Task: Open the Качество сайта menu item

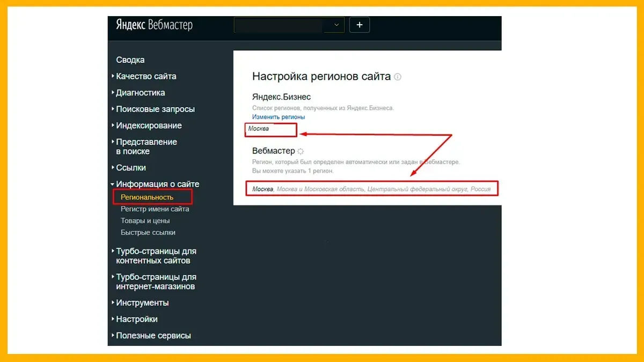Action: click(146, 76)
